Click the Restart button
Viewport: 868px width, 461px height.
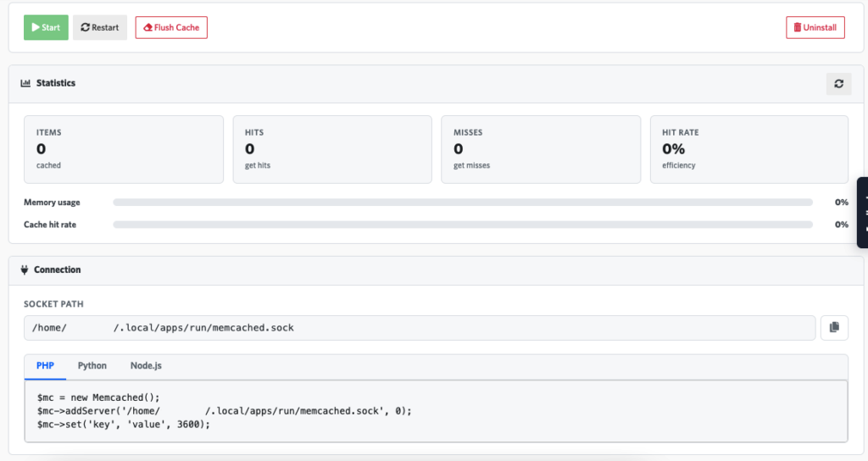[100, 28]
